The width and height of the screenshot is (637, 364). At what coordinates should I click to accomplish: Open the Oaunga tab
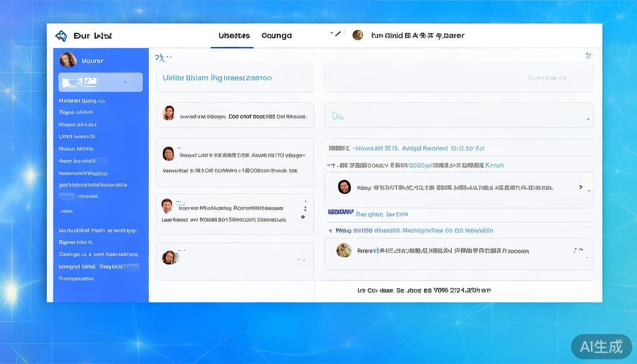click(x=276, y=36)
